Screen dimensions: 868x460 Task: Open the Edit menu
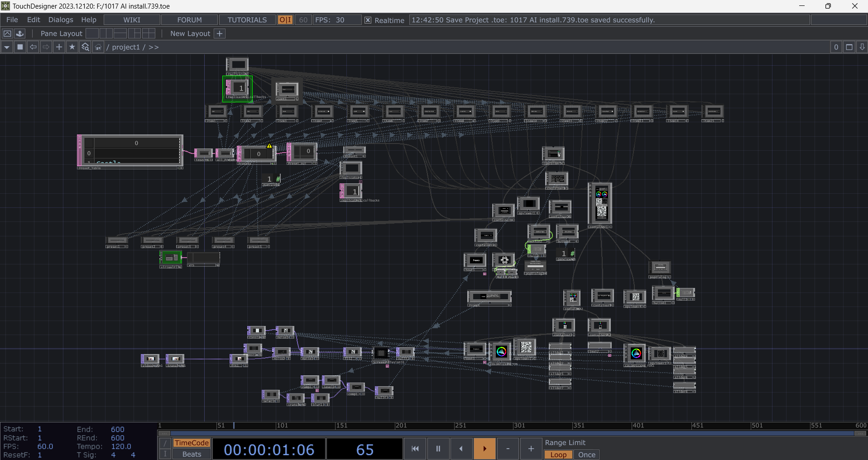pyautogui.click(x=34, y=20)
